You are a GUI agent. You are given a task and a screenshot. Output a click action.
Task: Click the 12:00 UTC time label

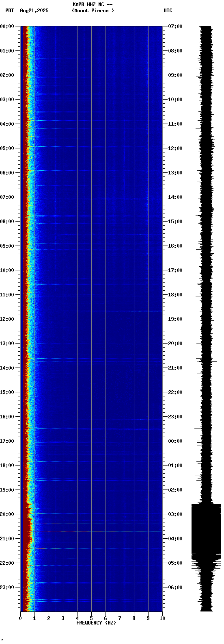pyautogui.click(x=175, y=148)
